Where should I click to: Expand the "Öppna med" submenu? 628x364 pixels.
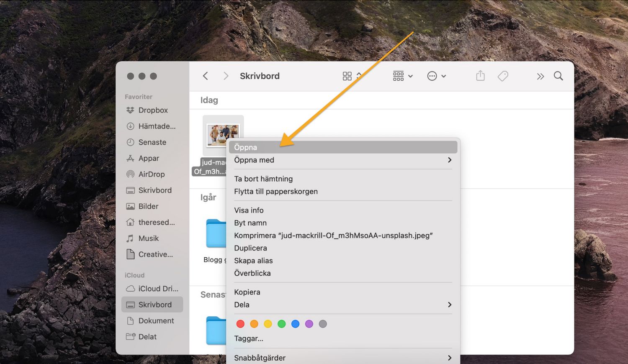coord(342,160)
